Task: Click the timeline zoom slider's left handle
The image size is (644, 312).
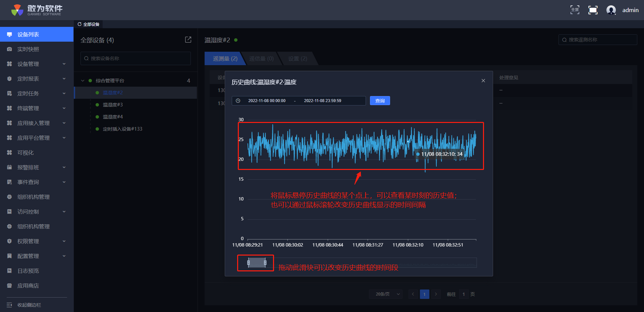Action: (x=249, y=263)
